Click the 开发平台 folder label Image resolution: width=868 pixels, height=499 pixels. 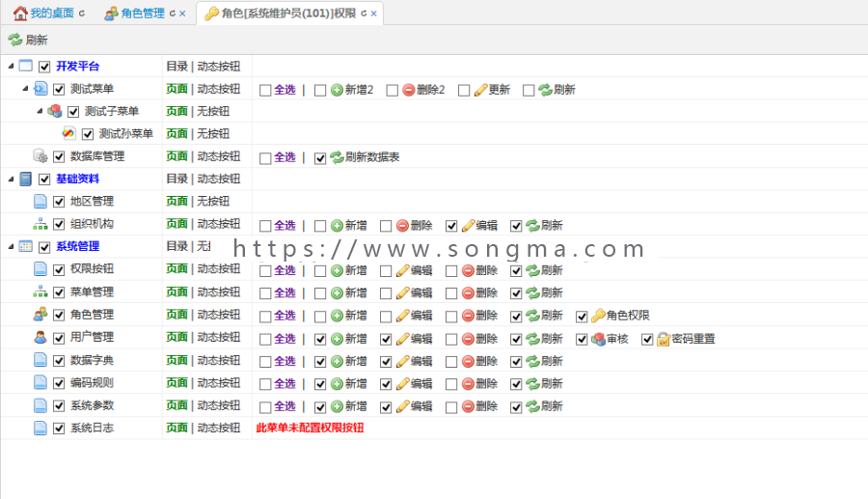[77, 66]
